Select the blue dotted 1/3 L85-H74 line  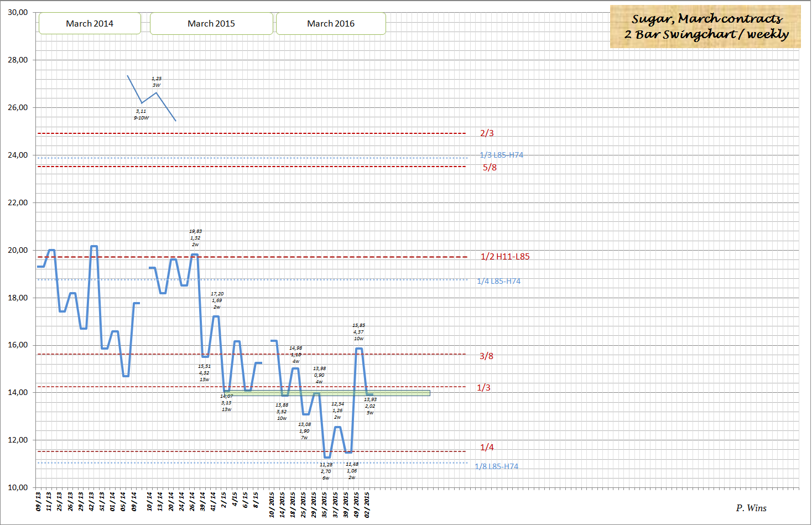[x=249, y=158]
